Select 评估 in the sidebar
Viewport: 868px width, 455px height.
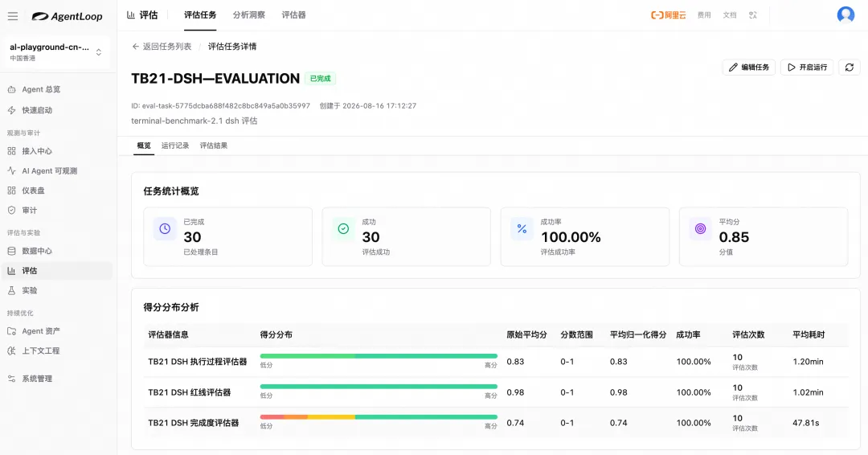point(58,271)
